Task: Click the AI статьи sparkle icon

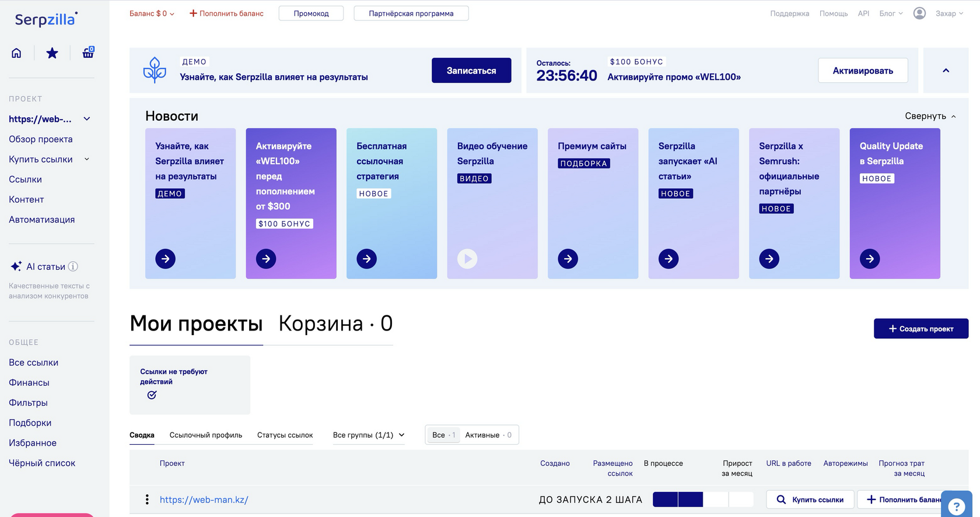Action: (x=16, y=266)
